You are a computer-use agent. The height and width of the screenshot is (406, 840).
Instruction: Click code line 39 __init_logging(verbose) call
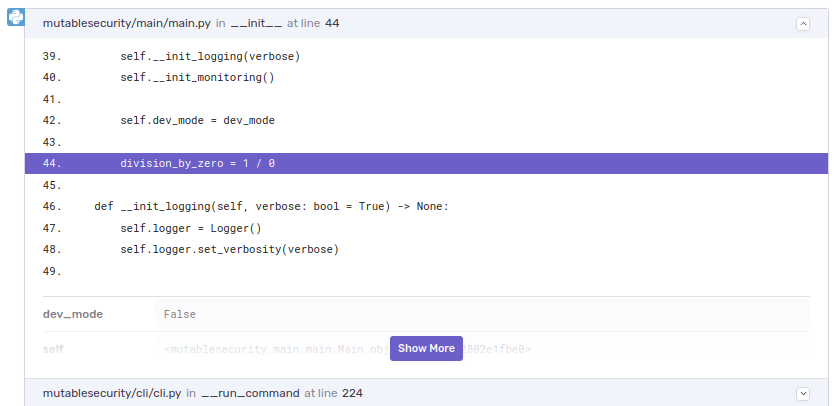point(210,56)
